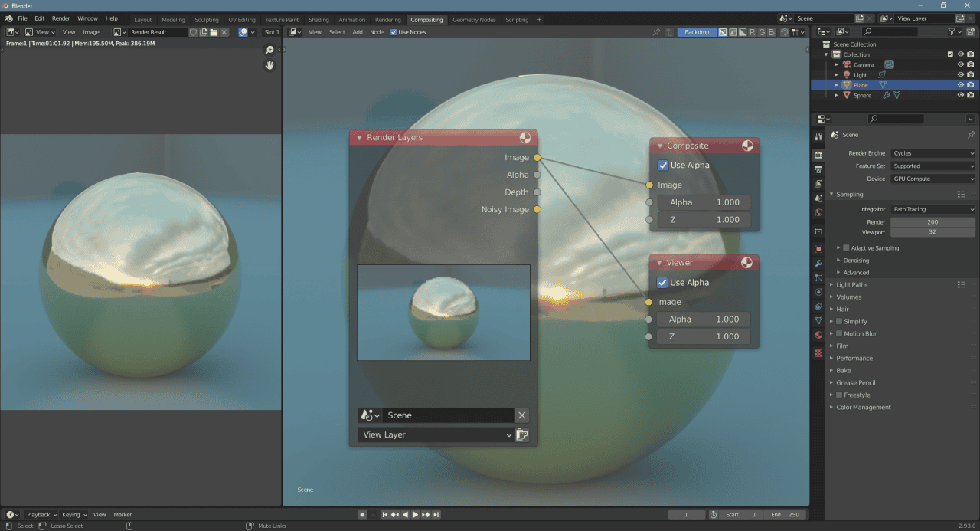The height and width of the screenshot is (531, 980).
Task: Open the Render menu in the top bar
Action: (x=60, y=18)
